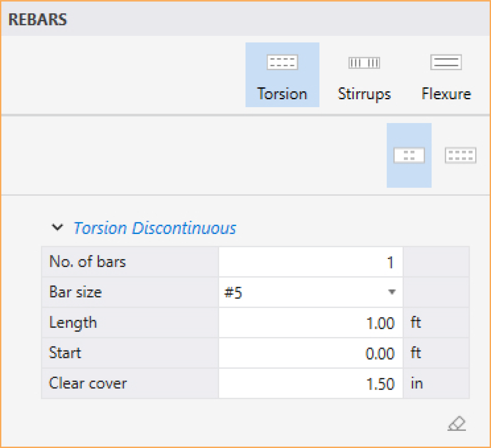Select the Clear cover value field
Image resolution: width=491 pixels, height=448 pixels.
coord(310,384)
